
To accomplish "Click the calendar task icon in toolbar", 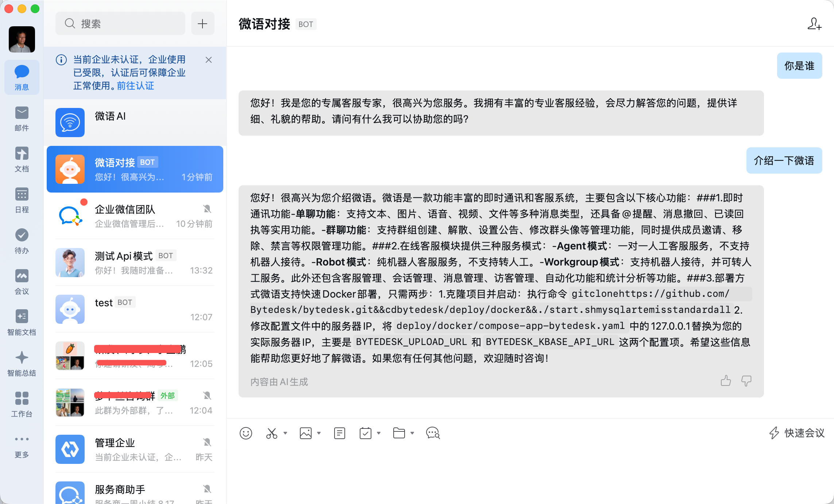I will point(366,433).
